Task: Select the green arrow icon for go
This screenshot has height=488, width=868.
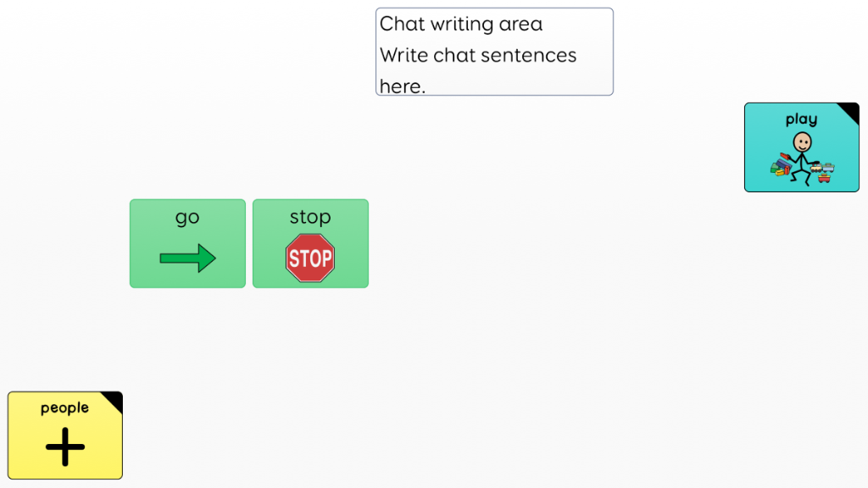Action: click(x=187, y=258)
